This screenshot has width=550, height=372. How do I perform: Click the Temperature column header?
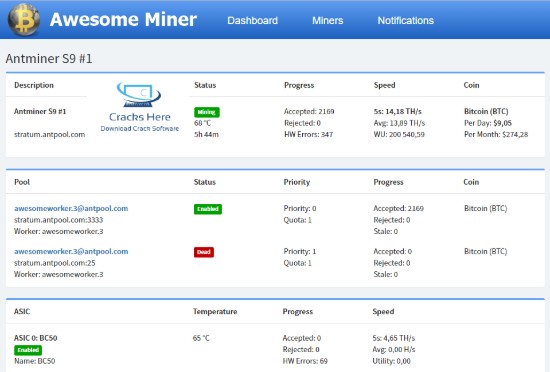pyautogui.click(x=215, y=311)
